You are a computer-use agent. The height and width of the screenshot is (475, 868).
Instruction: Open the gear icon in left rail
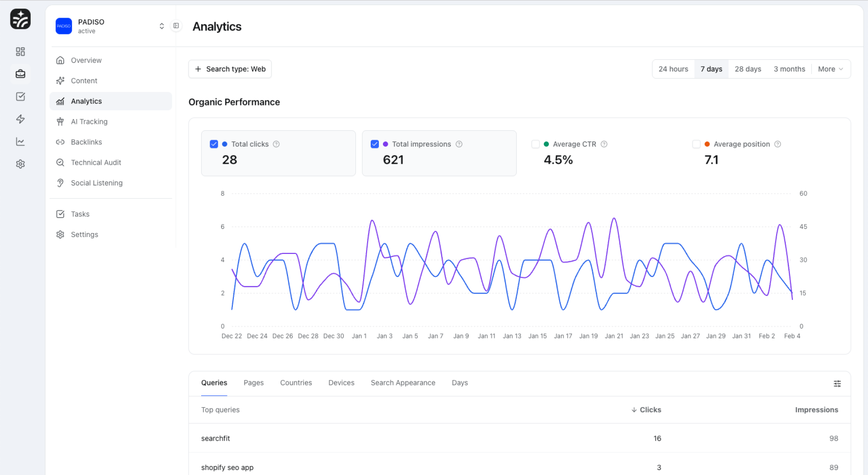[x=20, y=164]
